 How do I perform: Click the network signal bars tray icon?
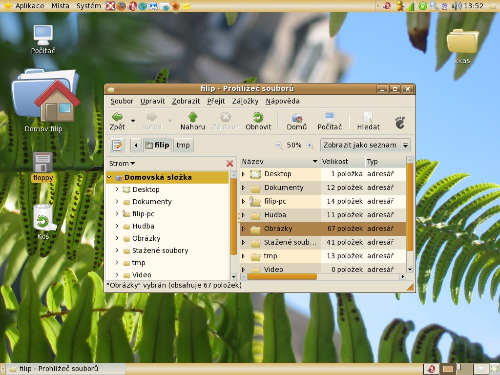411,6
